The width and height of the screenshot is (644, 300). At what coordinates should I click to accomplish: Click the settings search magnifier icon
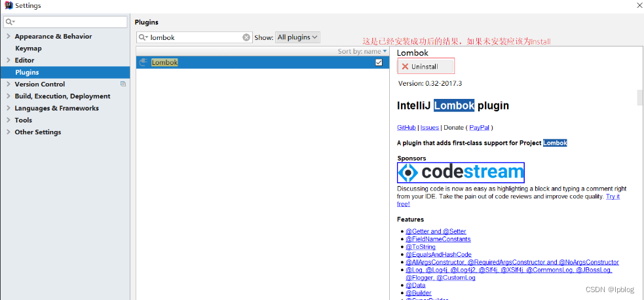pyautogui.click(x=10, y=22)
